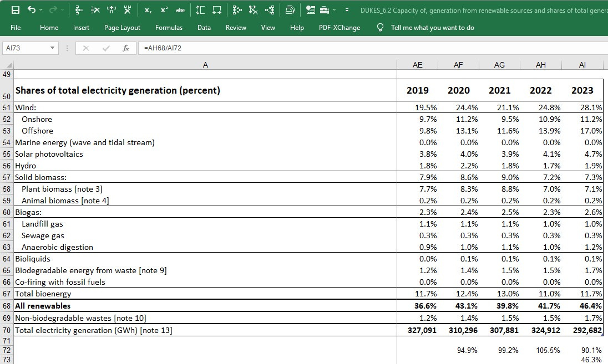Image resolution: width=608 pixels, height=364 pixels.
Task: Expand the briefcase icon dropdown arrow
Action: point(335,10)
